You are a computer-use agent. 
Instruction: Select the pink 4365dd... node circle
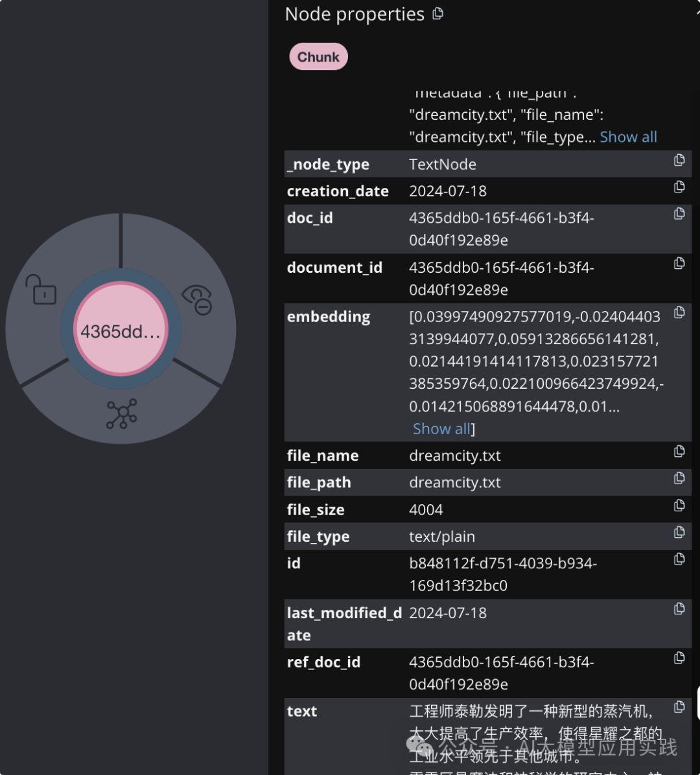click(121, 330)
